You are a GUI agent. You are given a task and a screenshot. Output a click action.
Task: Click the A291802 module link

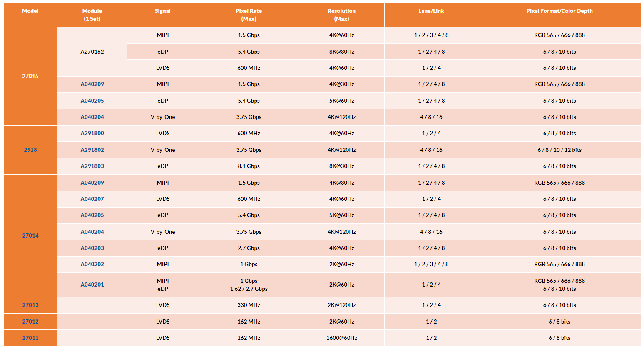92,150
